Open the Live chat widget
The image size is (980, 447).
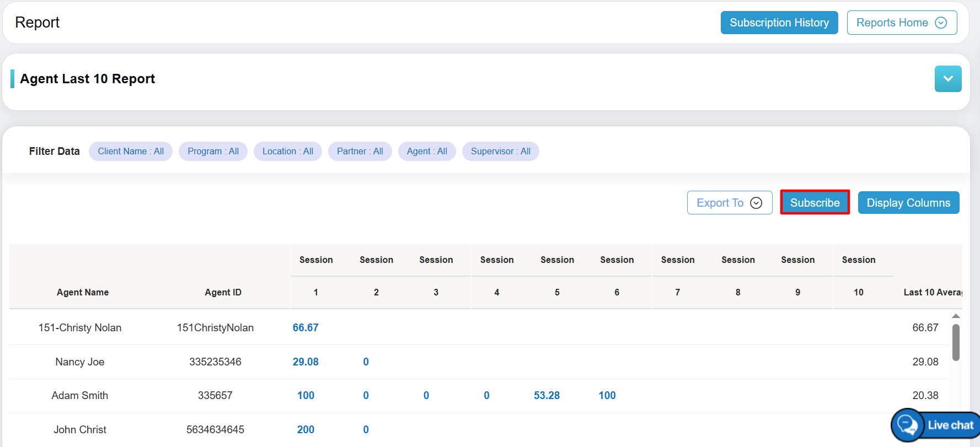pyautogui.click(x=936, y=425)
